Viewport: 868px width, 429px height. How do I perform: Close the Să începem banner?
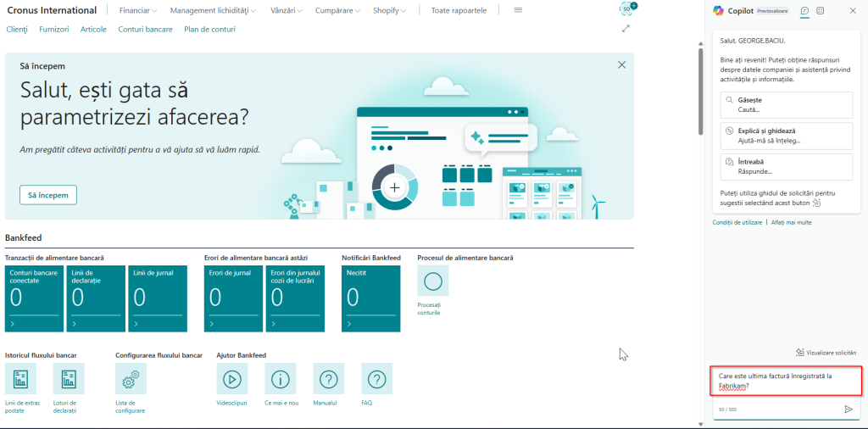pyautogui.click(x=621, y=64)
